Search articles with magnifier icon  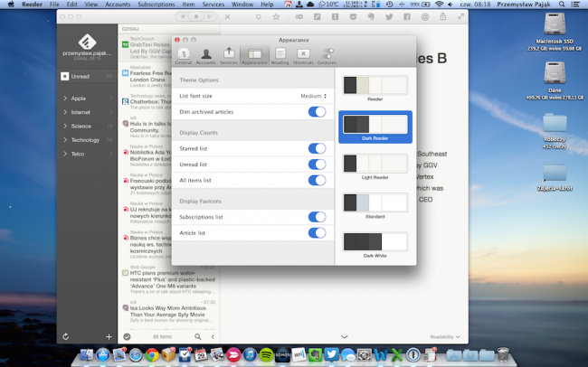point(197,336)
